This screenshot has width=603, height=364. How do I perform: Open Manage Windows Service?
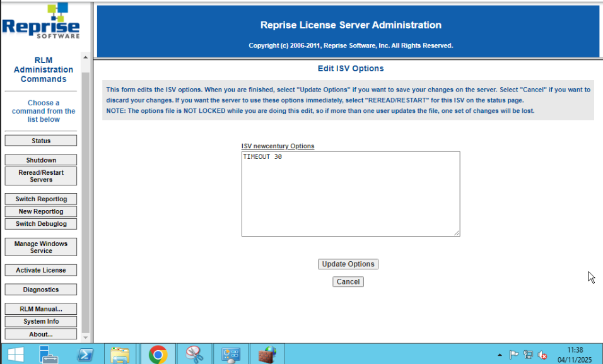click(41, 247)
